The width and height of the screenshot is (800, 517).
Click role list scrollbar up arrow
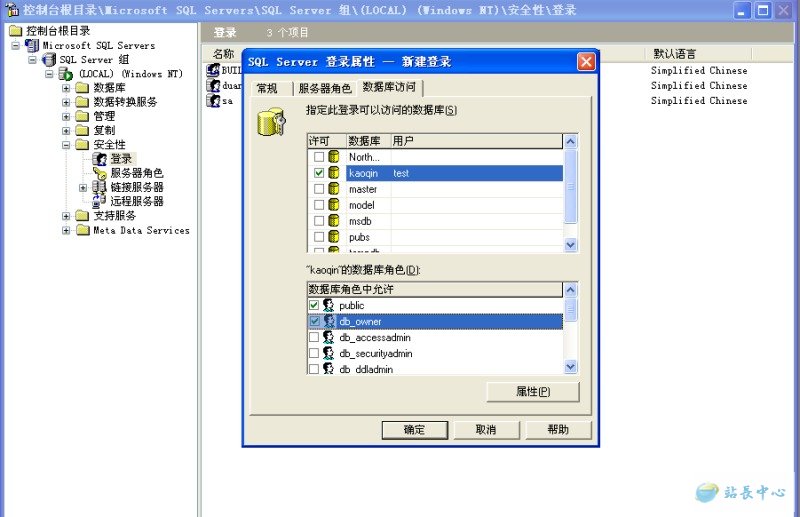tap(571, 289)
